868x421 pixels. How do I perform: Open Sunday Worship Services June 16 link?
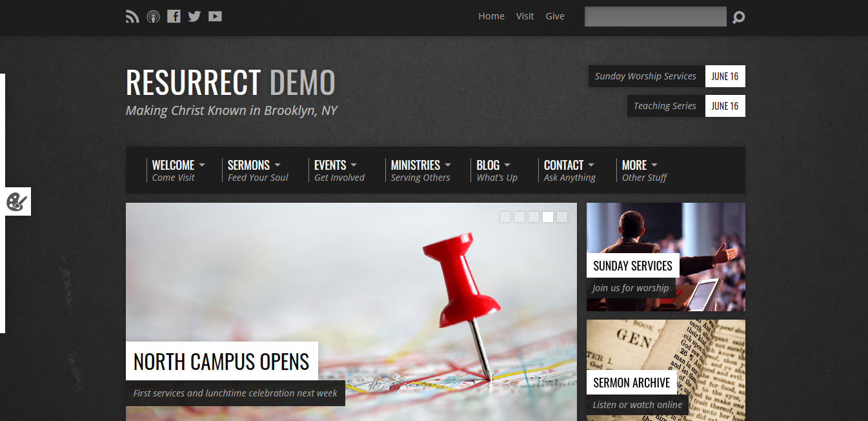point(667,76)
